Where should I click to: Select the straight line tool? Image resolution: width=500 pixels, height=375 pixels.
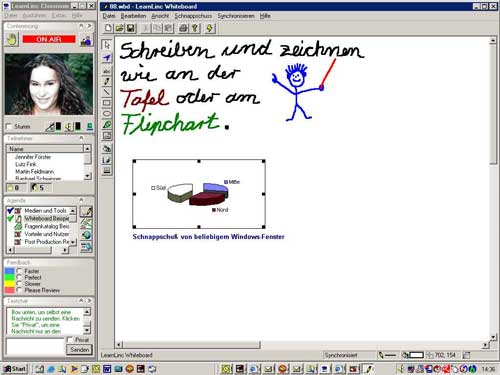107,92
